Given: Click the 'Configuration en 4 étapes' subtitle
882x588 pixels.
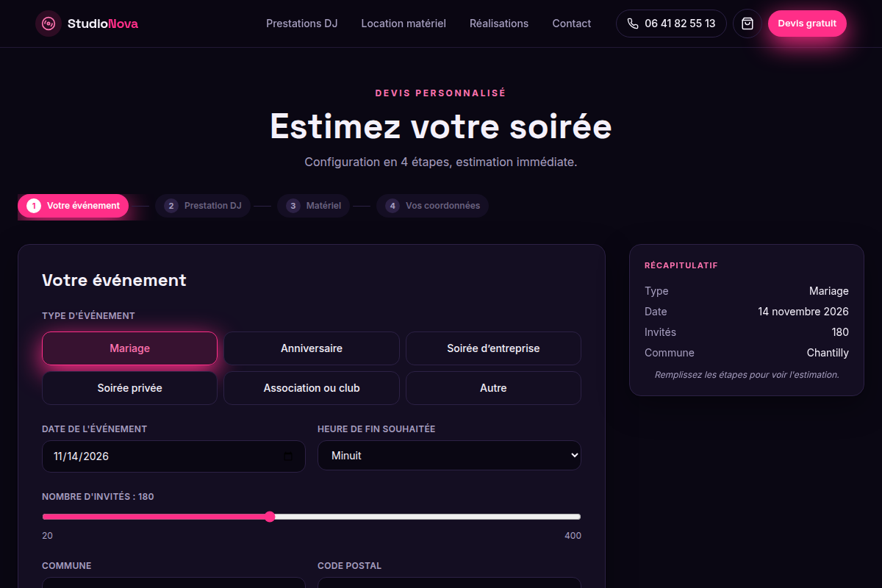Looking at the screenshot, I should click(x=441, y=162).
